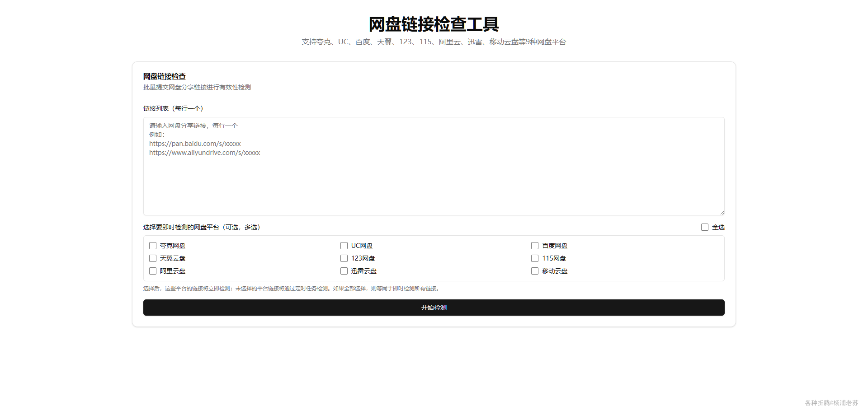Click the 网盘链接检查工具 page title
This screenshot has width=868, height=415.
click(x=434, y=24)
